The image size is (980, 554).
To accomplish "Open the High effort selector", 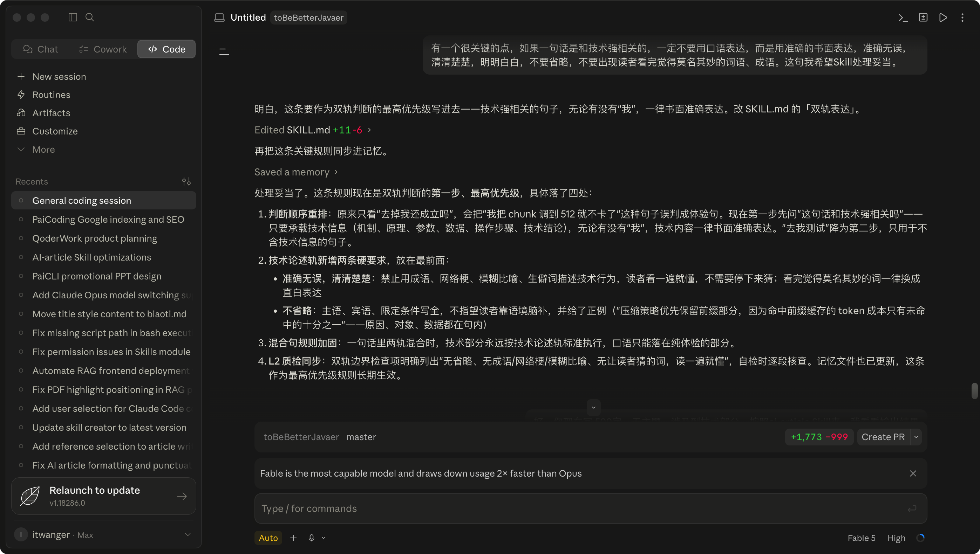I will (x=896, y=538).
